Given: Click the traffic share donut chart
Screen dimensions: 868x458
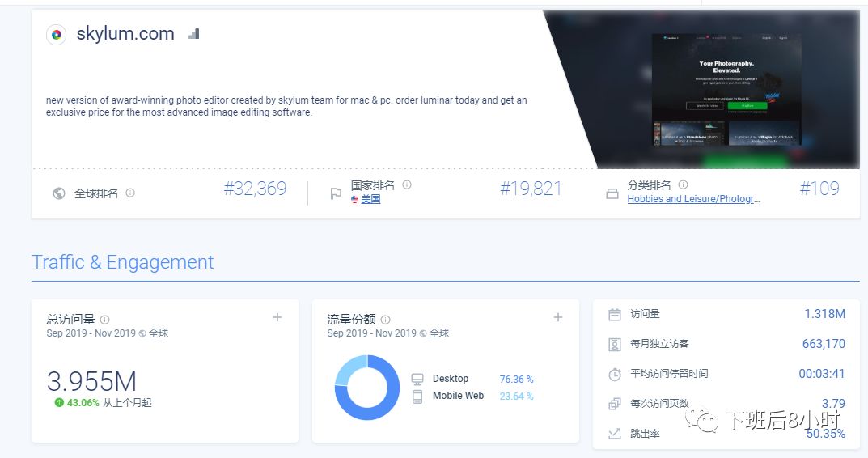Looking at the screenshot, I should [367, 387].
